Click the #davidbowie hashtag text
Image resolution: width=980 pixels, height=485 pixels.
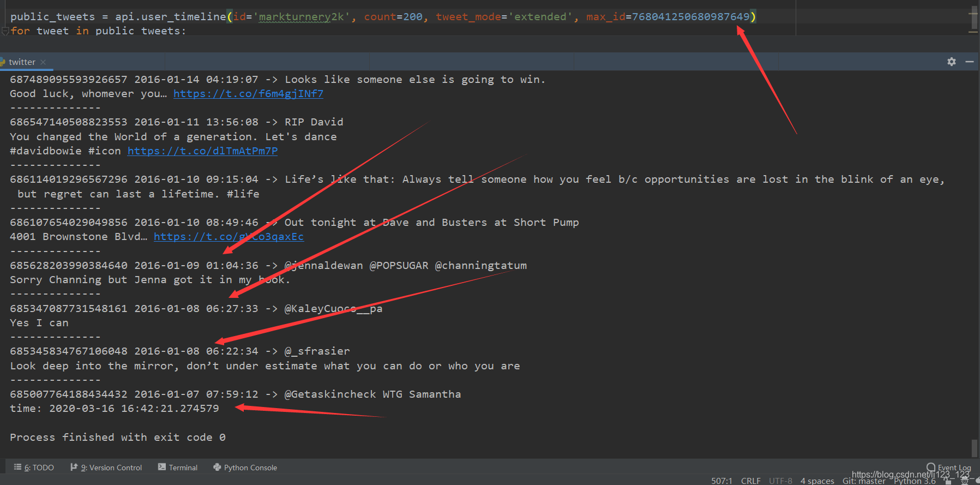tap(46, 151)
